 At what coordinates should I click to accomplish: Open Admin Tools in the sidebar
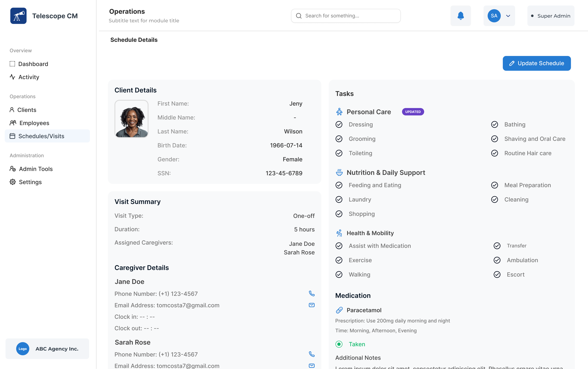pos(36,169)
